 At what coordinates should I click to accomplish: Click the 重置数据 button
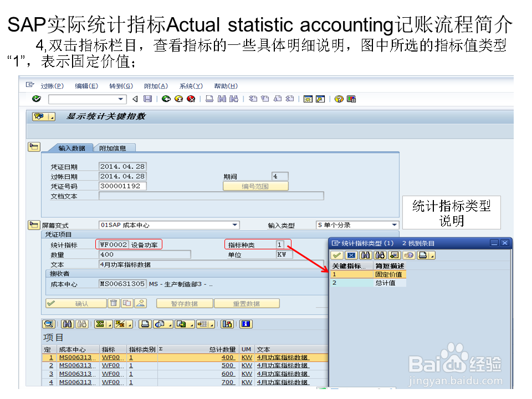247,303
